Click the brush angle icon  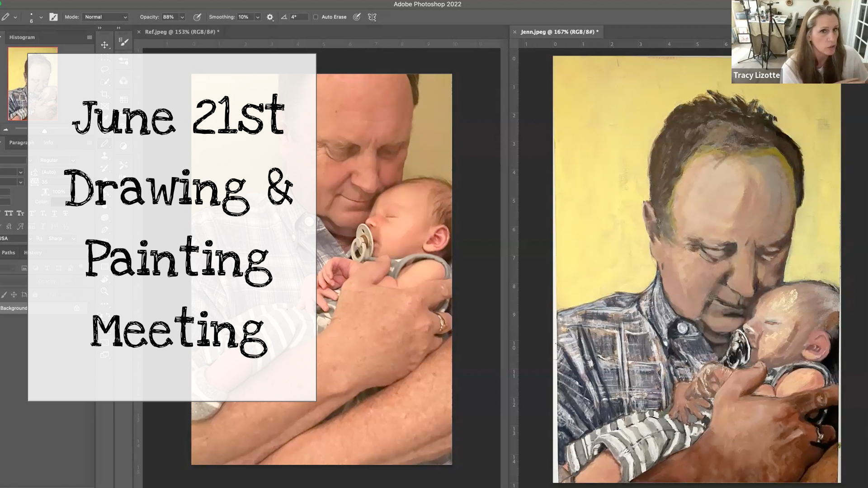coord(284,17)
